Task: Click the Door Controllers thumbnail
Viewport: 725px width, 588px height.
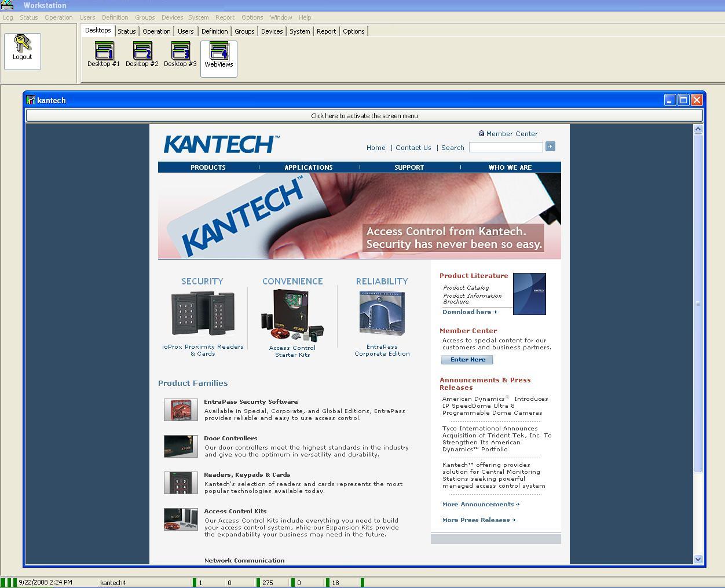Action: [181, 446]
